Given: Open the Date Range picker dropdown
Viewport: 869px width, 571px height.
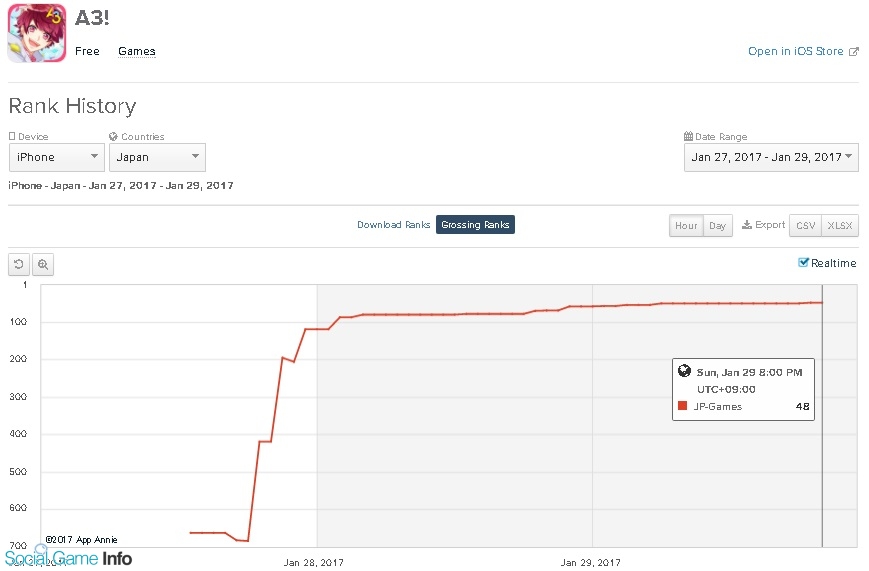Looking at the screenshot, I should [x=771, y=157].
